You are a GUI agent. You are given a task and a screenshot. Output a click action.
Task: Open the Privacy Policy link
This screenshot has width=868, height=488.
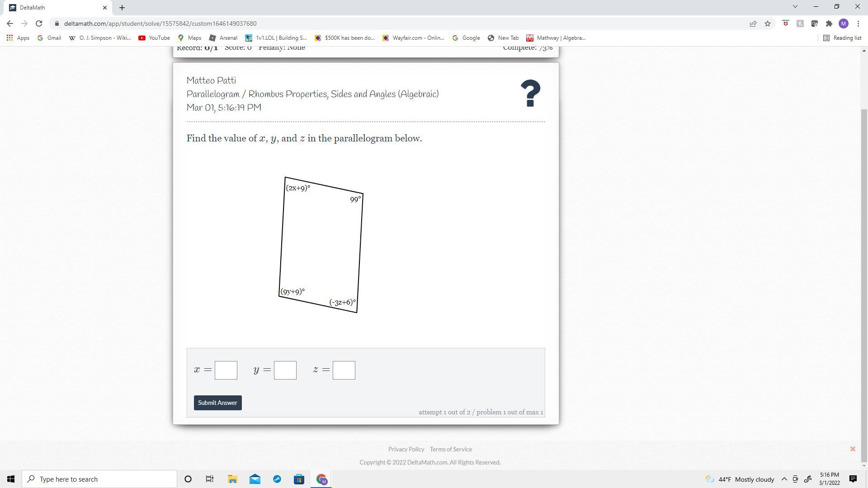click(x=406, y=449)
